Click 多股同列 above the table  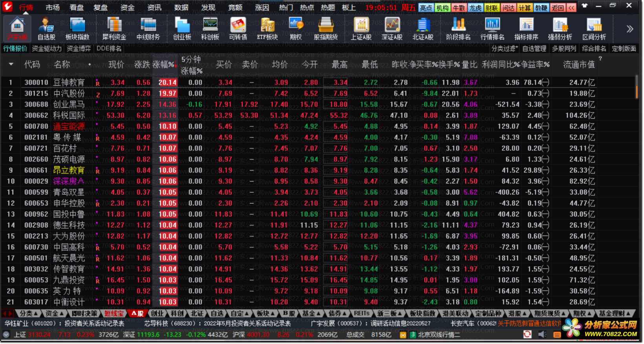564,48
